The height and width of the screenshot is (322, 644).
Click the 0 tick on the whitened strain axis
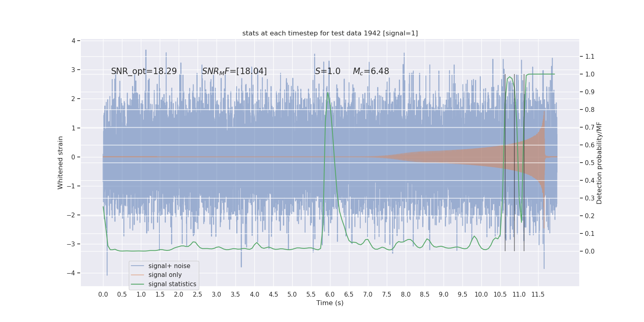73,157
